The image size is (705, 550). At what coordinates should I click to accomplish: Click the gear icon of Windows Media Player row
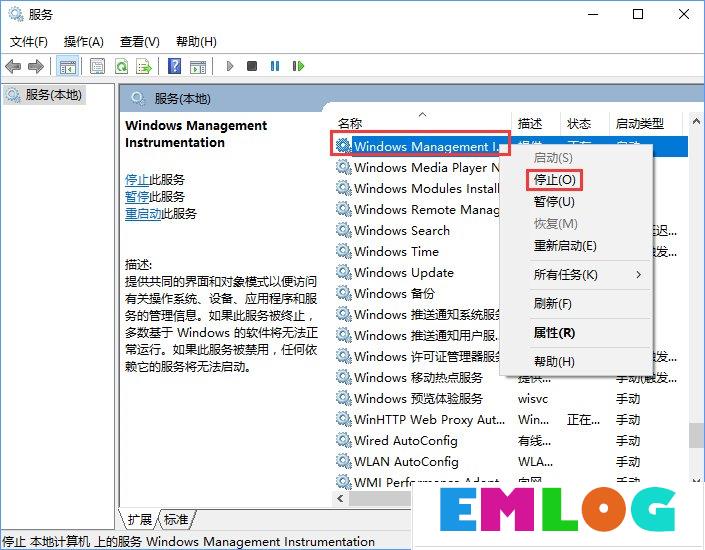click(344, 167)
